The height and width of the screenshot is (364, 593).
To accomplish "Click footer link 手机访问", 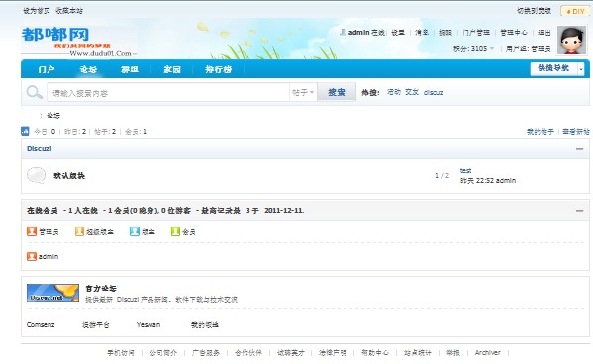I will [x=120, y=353].
